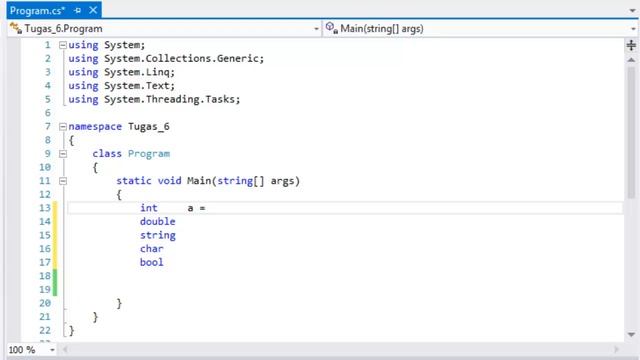Click line number 22 in the margin
640x360 pixels.
(45, 330)
